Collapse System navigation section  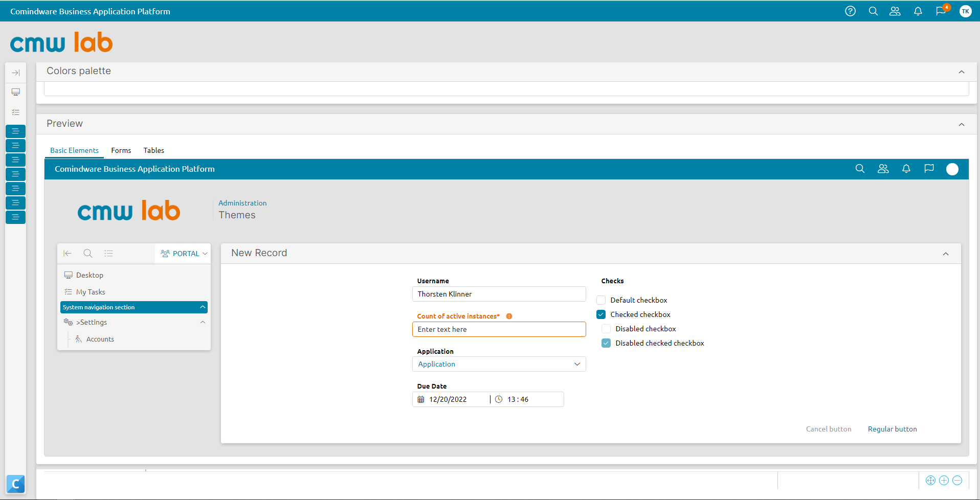[x=203, y=307]
